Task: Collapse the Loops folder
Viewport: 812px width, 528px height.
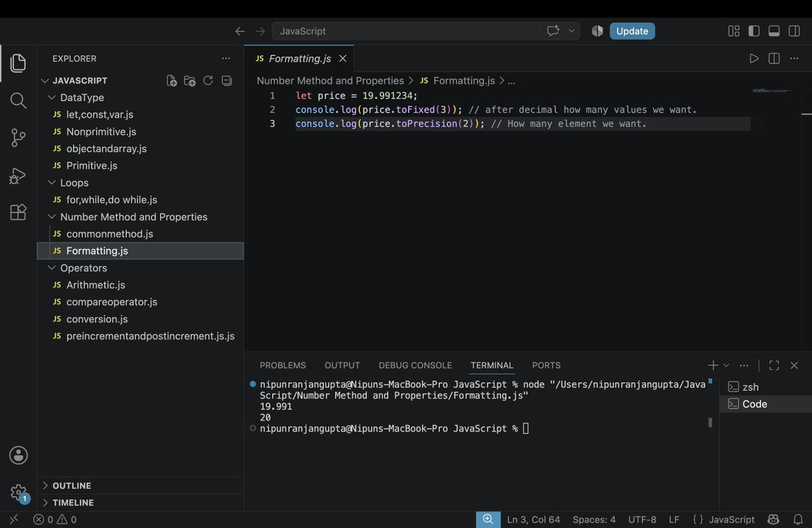Action: pyautogui.click(x=51, y=182)
